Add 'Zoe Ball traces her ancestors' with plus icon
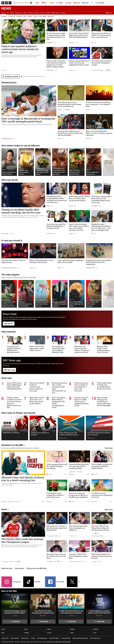Image resolution: width=114 pixels, height=644 pixels. tap(111, 502)
